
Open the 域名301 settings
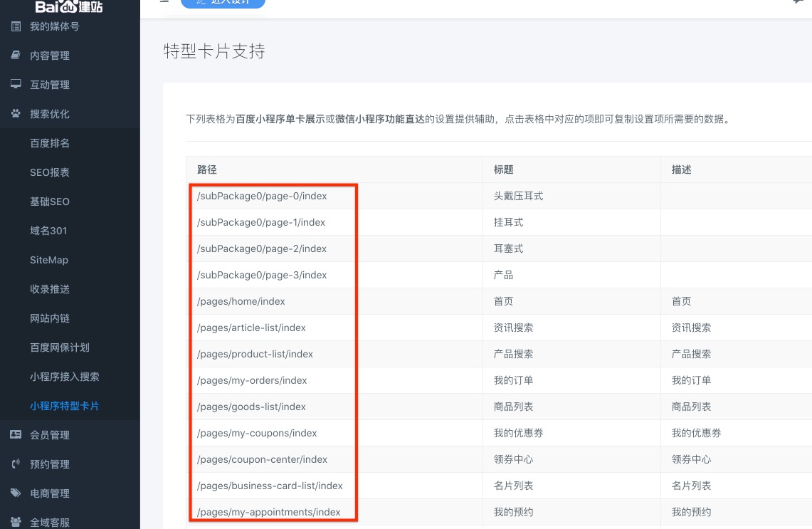coord(48,231)
